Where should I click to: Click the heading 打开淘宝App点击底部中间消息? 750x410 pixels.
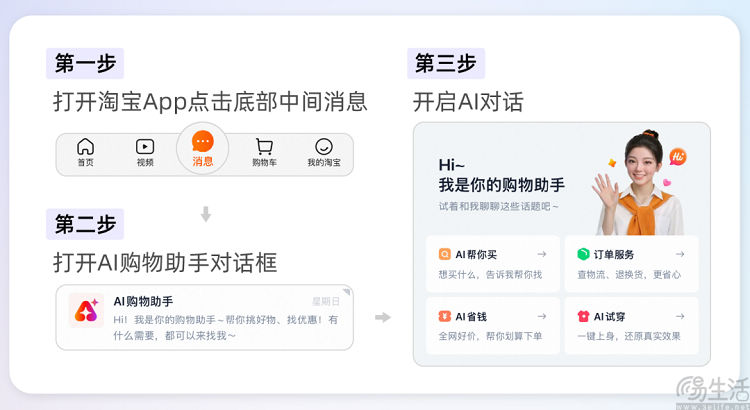pyautogui.click(x=210, y=102)
